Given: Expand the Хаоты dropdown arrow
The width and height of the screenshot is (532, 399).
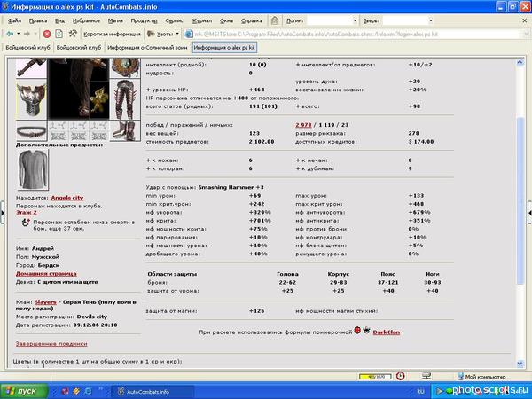Looking at the screenshot, I should [x=177, y=34].
